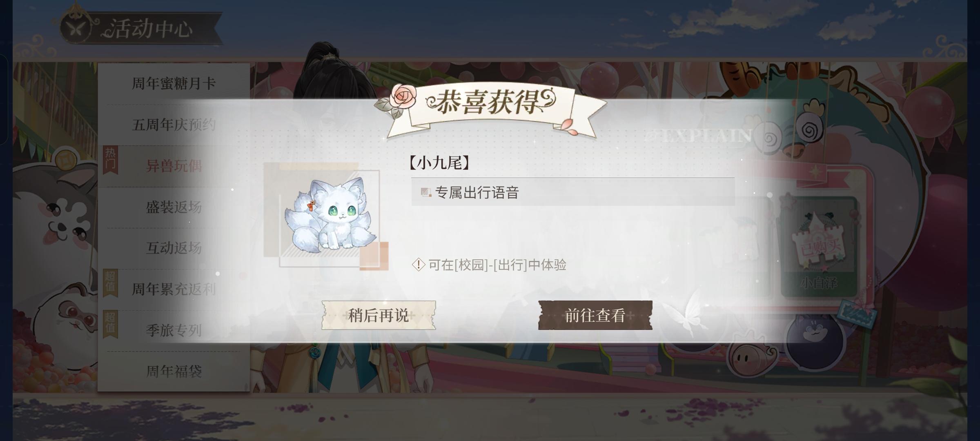The width and height of the screenshot is (980, 441).
Task: Open the 异兽玩偶 hot event tab
Action: point(174,166)
